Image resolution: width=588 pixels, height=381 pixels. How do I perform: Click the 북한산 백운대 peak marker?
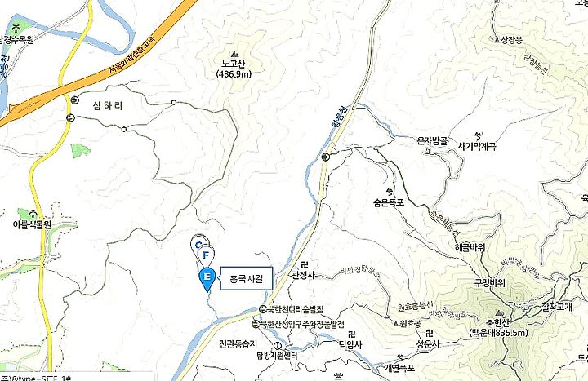[499, 312]
